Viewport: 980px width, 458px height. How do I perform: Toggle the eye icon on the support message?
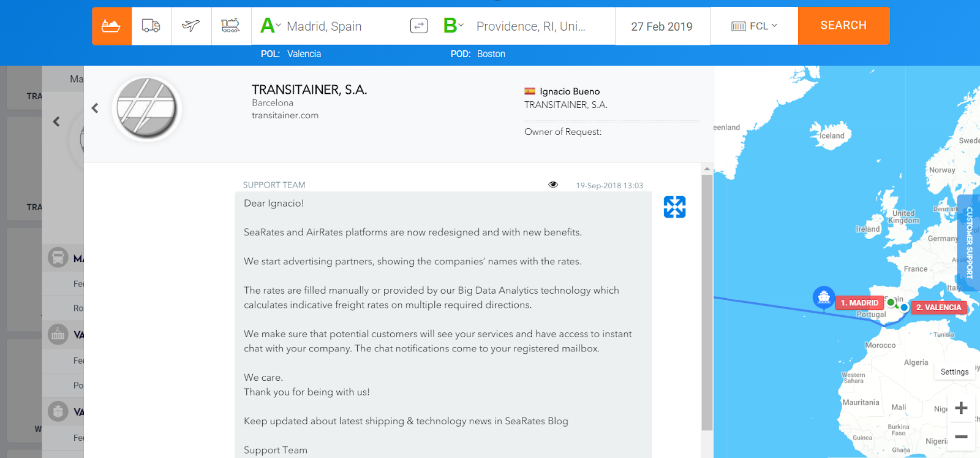click(553, 185)
